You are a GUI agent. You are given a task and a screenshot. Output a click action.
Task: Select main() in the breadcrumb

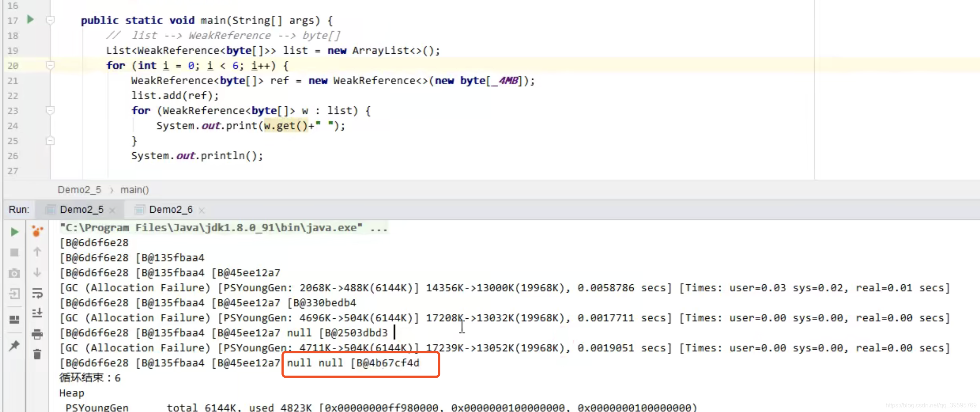(135, 190)
